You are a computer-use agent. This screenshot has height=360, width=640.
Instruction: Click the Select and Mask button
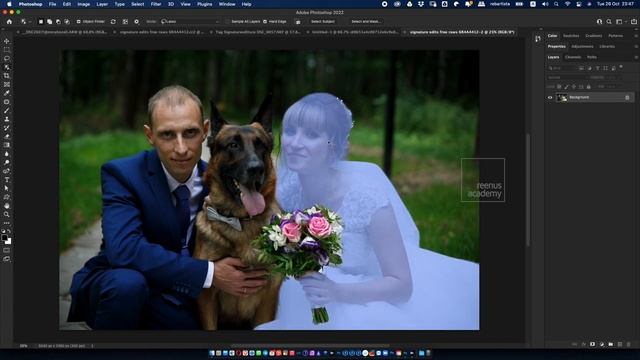(x=366, y=22)
